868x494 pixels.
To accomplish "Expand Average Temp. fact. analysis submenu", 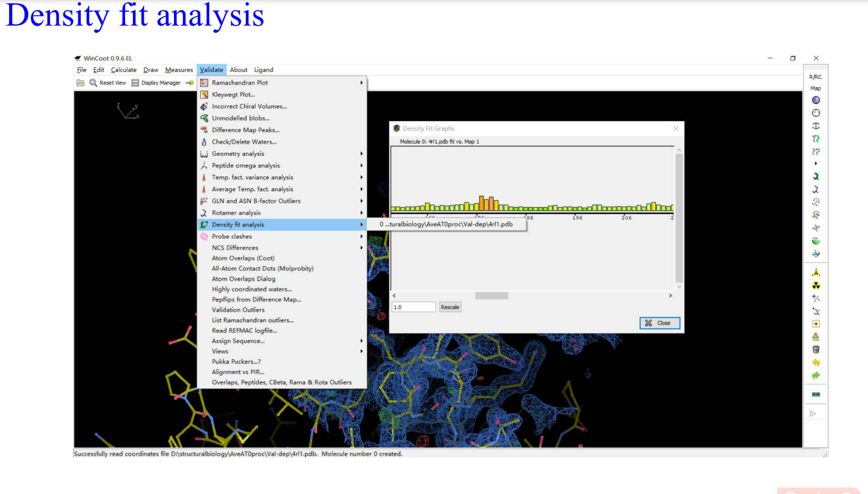I will point(282,189).
